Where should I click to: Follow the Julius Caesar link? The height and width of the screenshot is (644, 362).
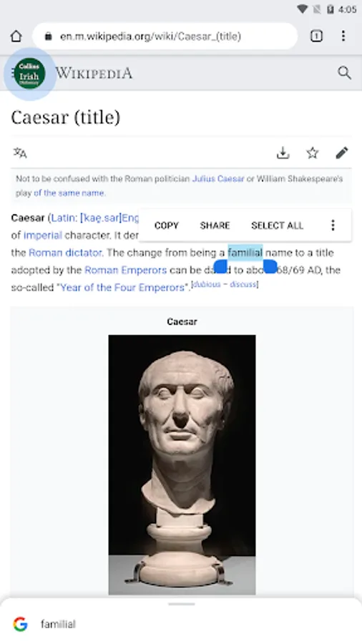click(218, 179)
